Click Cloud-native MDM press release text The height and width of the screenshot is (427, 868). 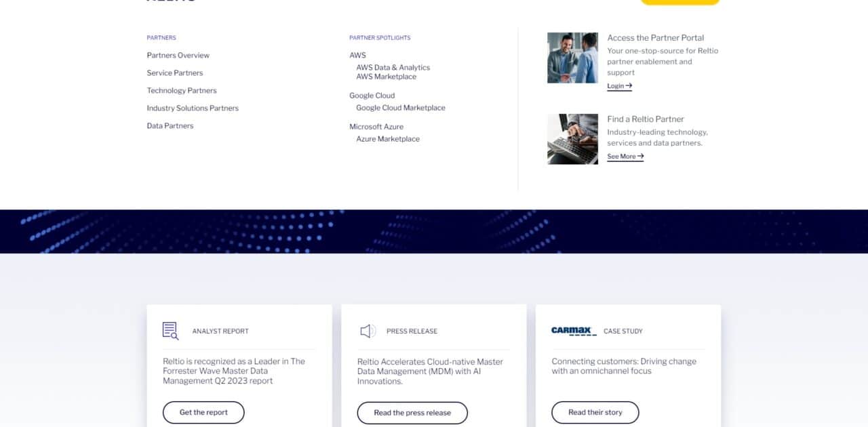click(x=430, y=371)
